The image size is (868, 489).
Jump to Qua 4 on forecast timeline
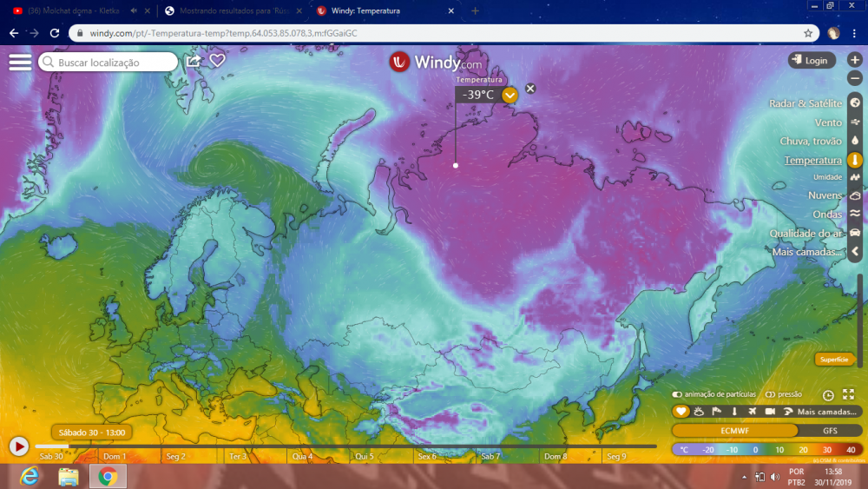click(x=302, y=456)
